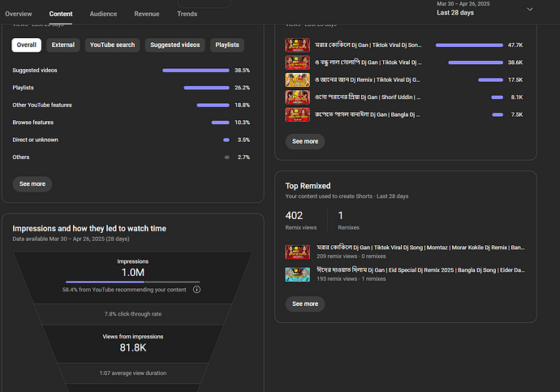Click See more under traffic sources card
The height and width of the screenshot is (392, 560).
32,184
